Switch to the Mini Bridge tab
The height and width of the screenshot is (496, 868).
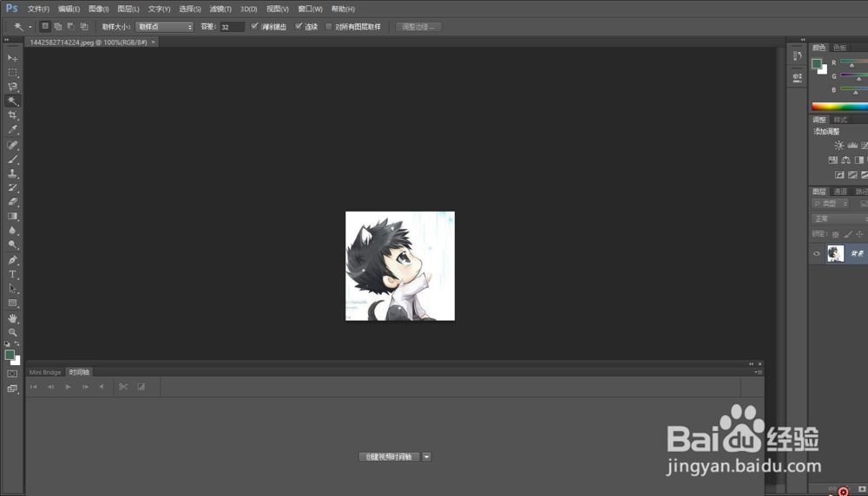tap(45, 372)
